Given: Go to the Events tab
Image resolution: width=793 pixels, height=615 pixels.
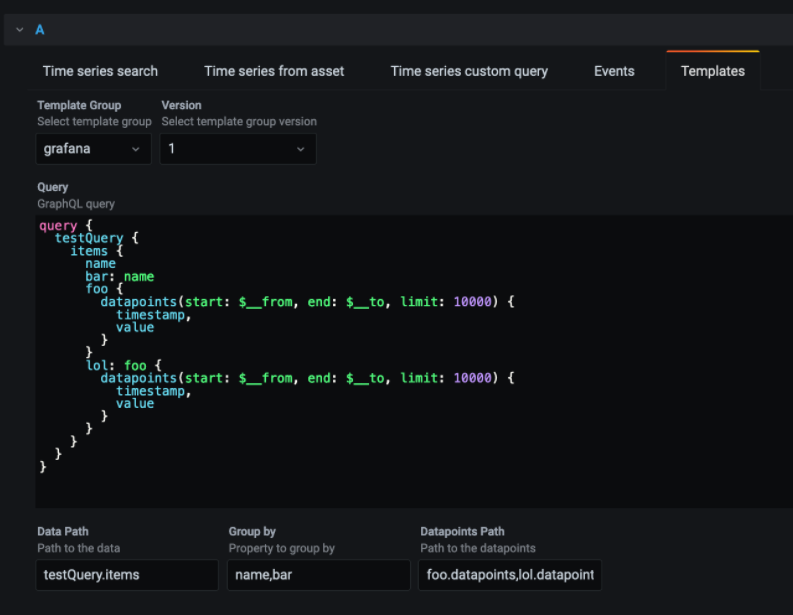Looking at the screenshot, I should tap(614, 71).
